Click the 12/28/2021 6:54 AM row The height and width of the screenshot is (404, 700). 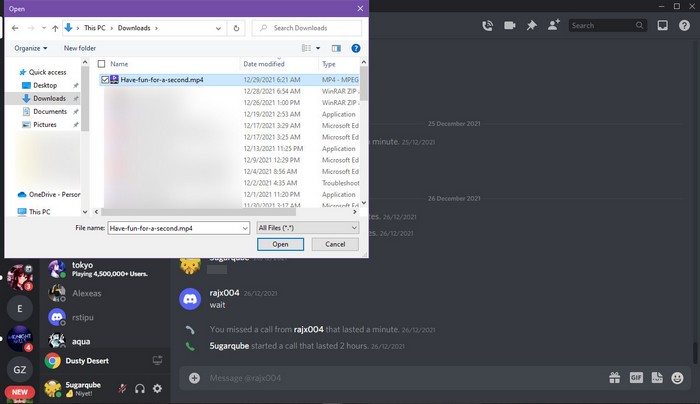231,91
